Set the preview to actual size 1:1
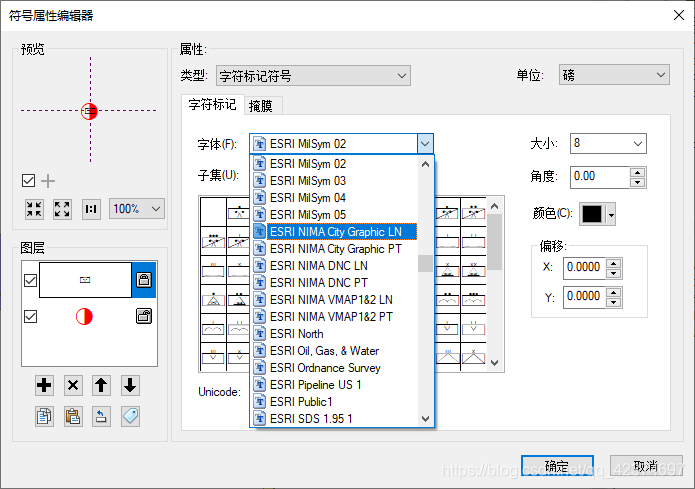Viewport: 695px width, 489px height. point(91,209)
